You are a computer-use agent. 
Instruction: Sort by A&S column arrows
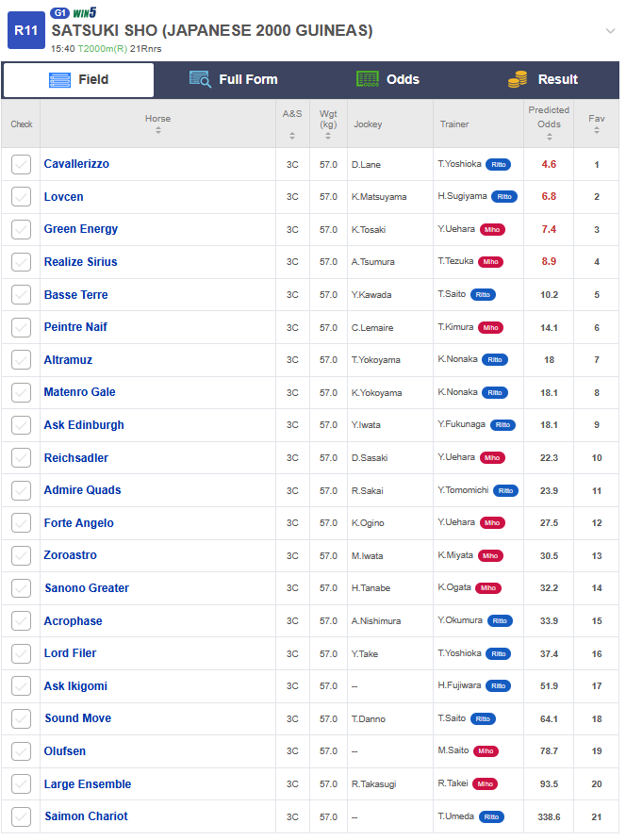tap(292, 136)
